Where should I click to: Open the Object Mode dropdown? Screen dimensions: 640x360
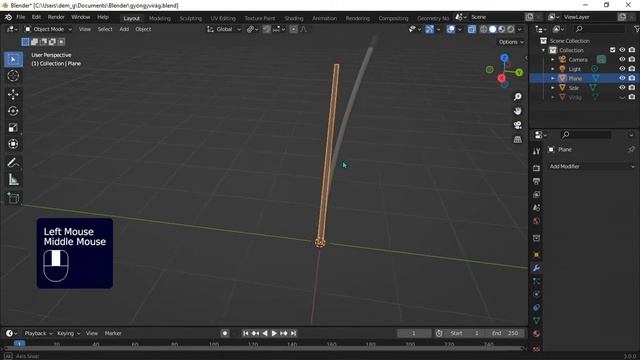[48, 29]
